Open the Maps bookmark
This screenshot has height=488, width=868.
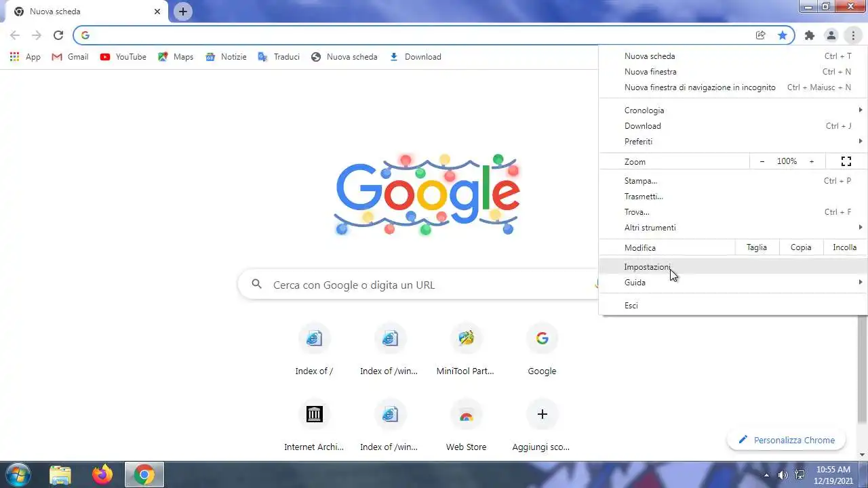176,57
